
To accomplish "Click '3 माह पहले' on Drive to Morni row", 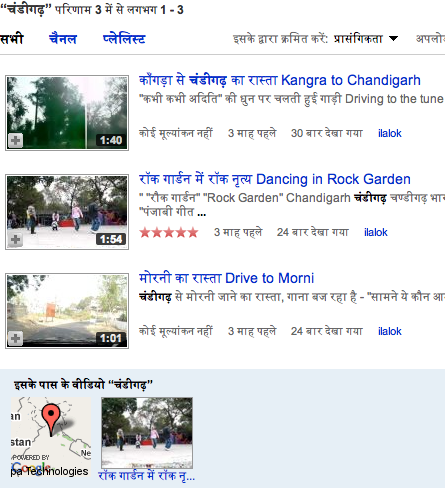I will click(x=252, y=331).
